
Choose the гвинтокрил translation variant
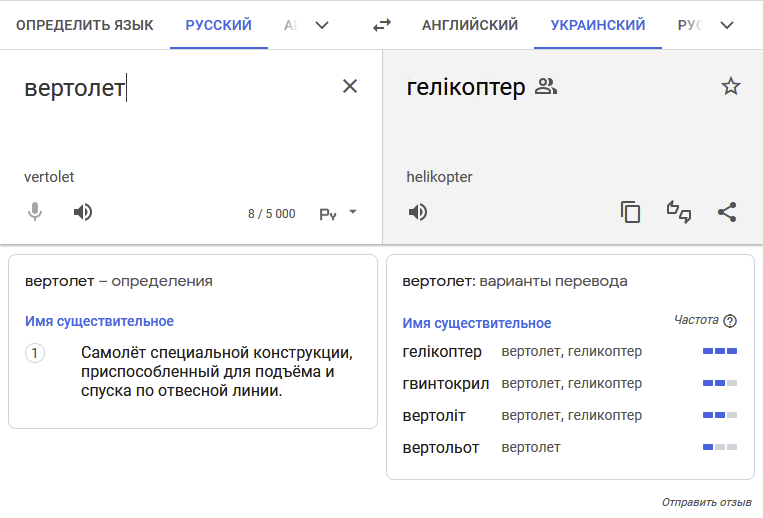pos(445,383)
